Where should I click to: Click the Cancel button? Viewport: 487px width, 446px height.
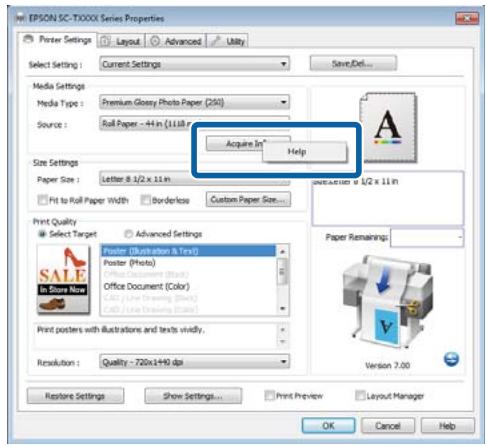(388, 426)
